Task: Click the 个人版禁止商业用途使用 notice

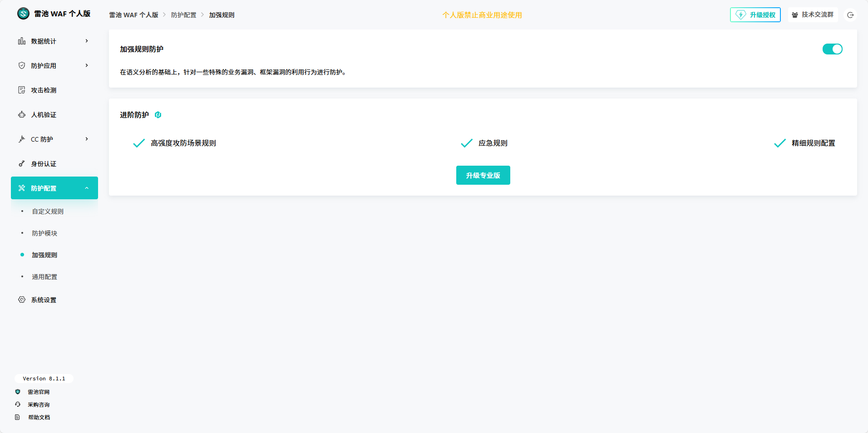Action: click(x=482, y=15)
